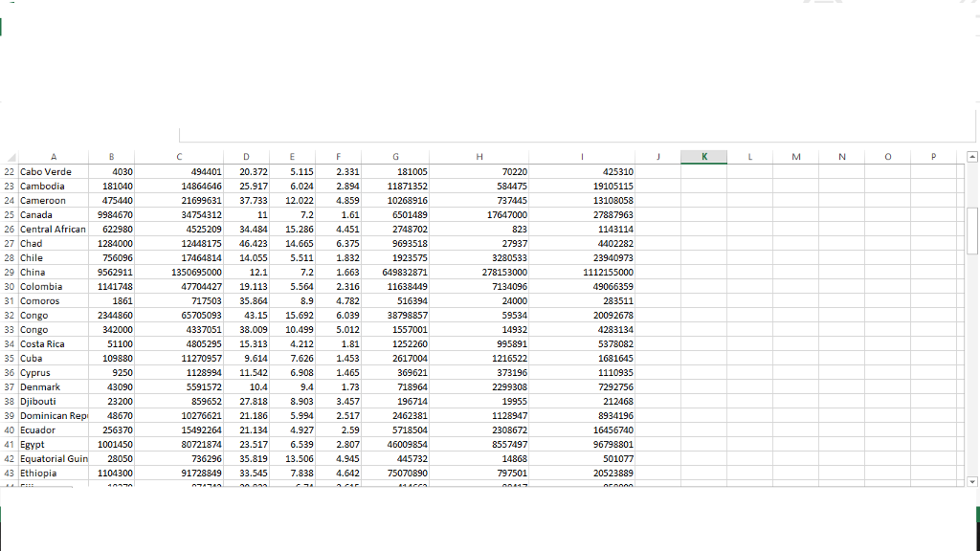Click value 5591572 in Denmark row
The image size is (980, 551).
(179, 387)
